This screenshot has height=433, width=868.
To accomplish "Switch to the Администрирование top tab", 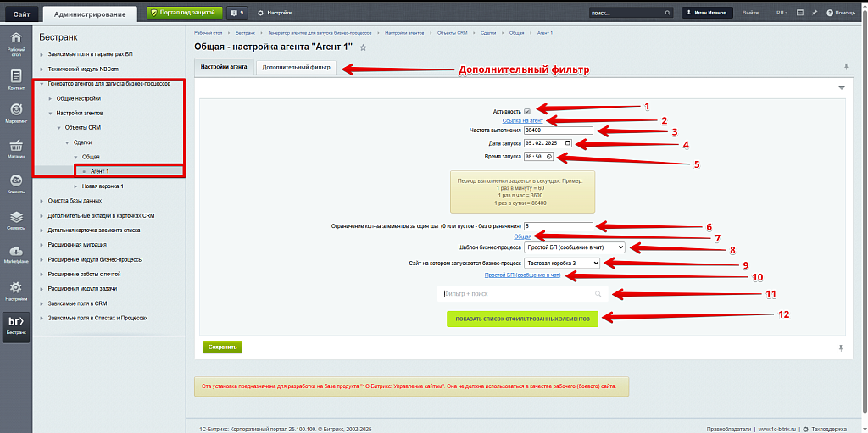I will point(89,14).
